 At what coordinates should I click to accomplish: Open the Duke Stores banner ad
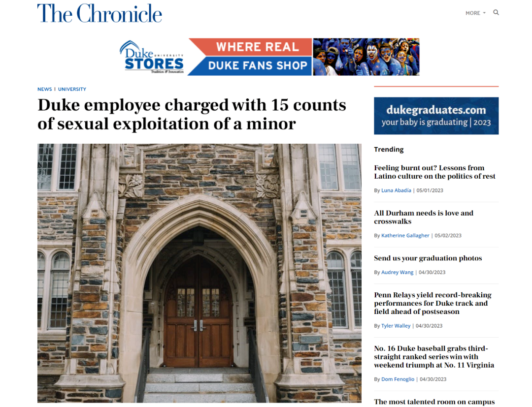269,57
